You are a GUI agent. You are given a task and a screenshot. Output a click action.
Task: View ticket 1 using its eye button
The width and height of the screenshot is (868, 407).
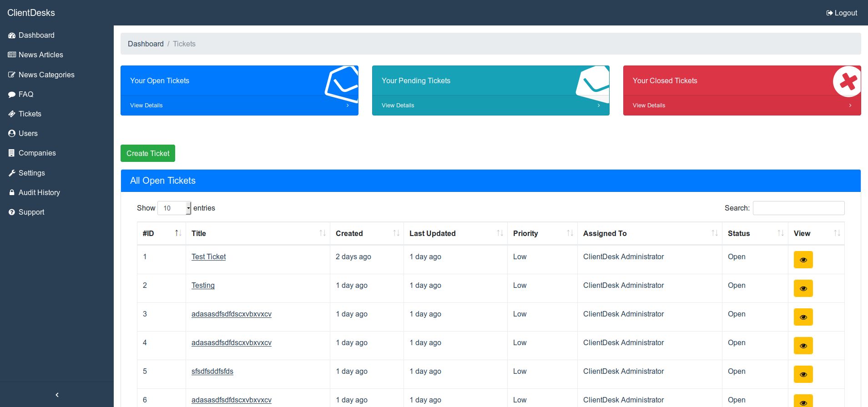(x=803, y=260)
